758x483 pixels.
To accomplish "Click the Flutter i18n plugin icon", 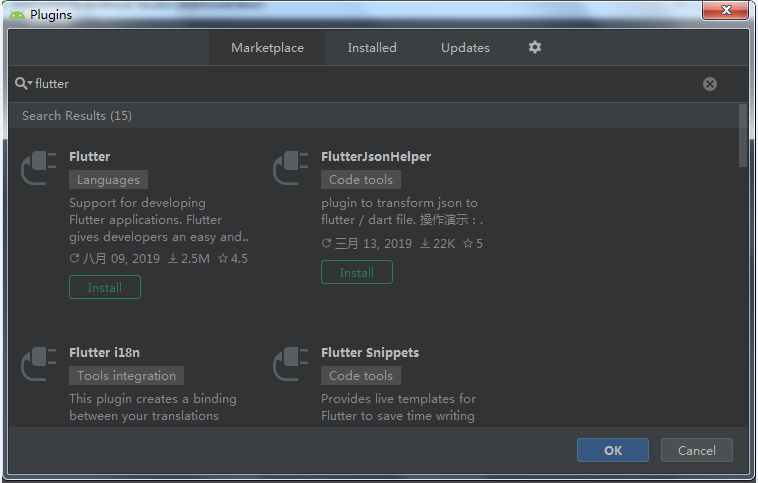I will coord(39,363).
